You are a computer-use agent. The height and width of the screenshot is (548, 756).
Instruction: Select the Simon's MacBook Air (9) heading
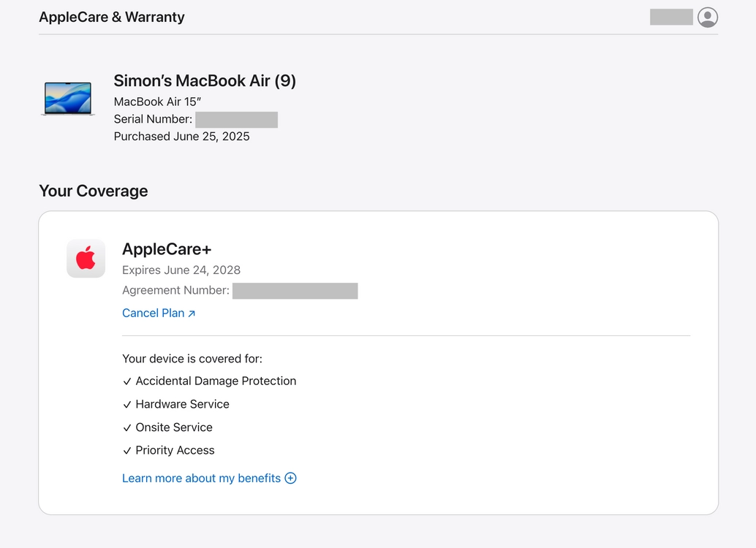point(205,80)
